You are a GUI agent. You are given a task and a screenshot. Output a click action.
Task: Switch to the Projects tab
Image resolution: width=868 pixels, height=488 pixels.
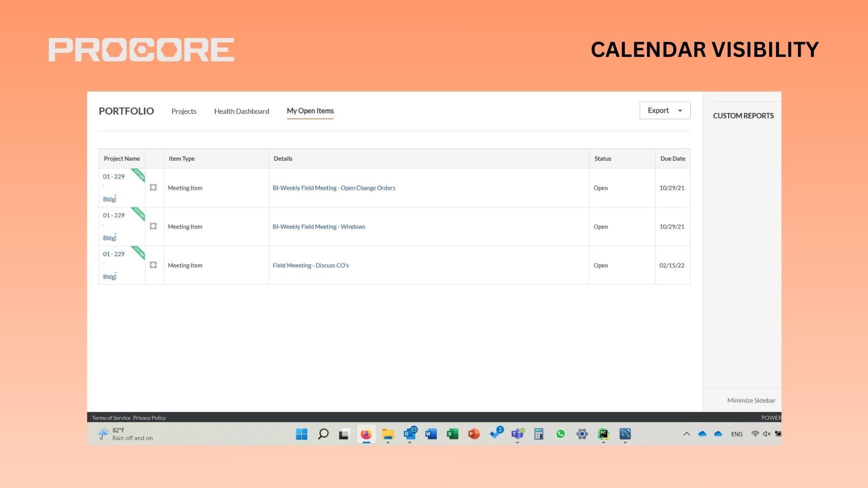click(x=184, y=111)
